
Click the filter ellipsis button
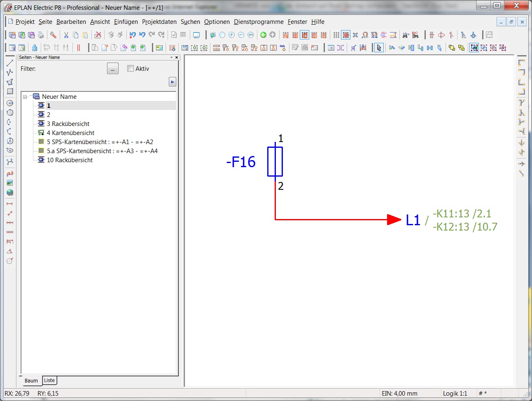(113, 69)
